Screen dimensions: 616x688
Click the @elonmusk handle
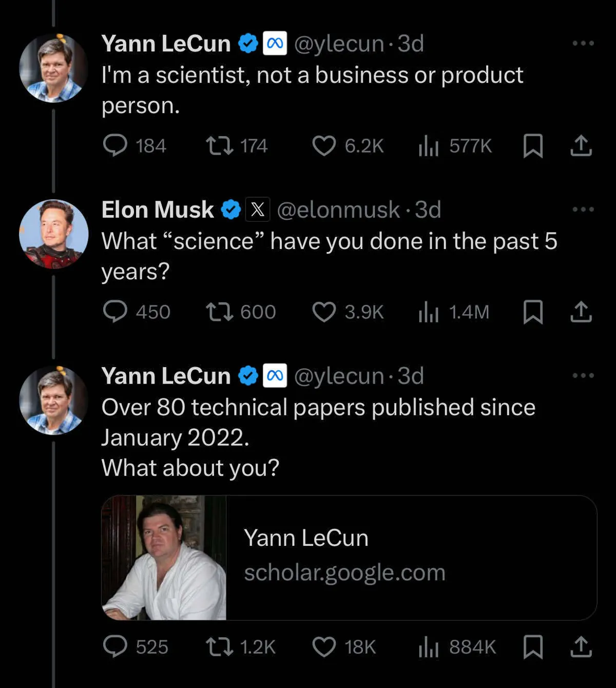(x=338, y=209)
